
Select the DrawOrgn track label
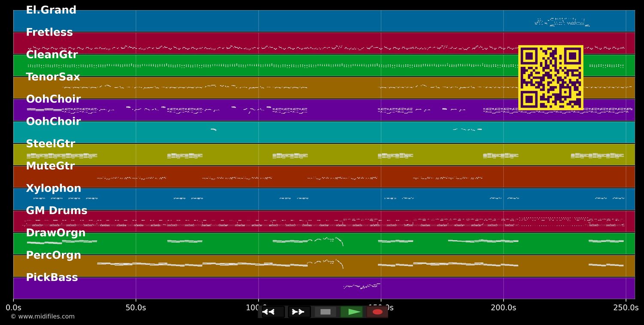point(56,233)
